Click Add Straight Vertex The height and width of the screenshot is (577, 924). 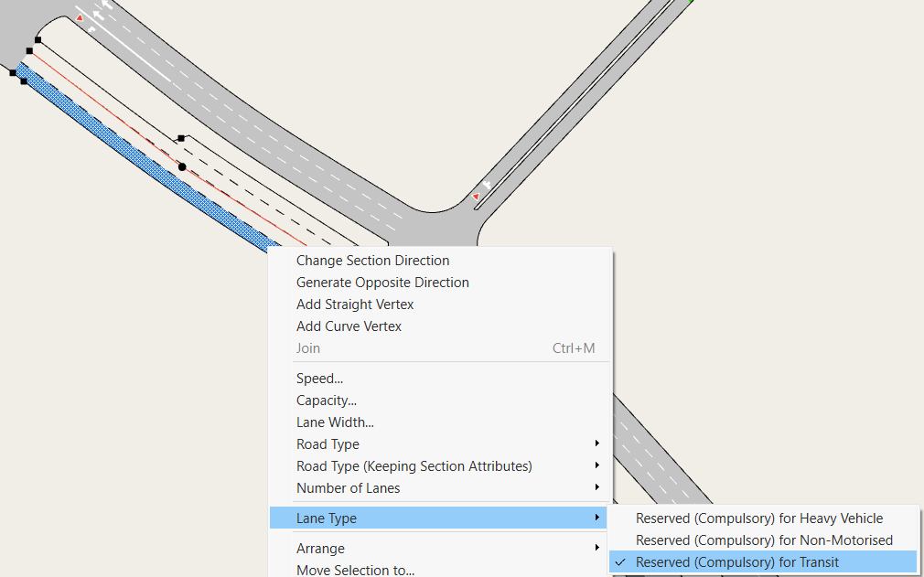355,305
